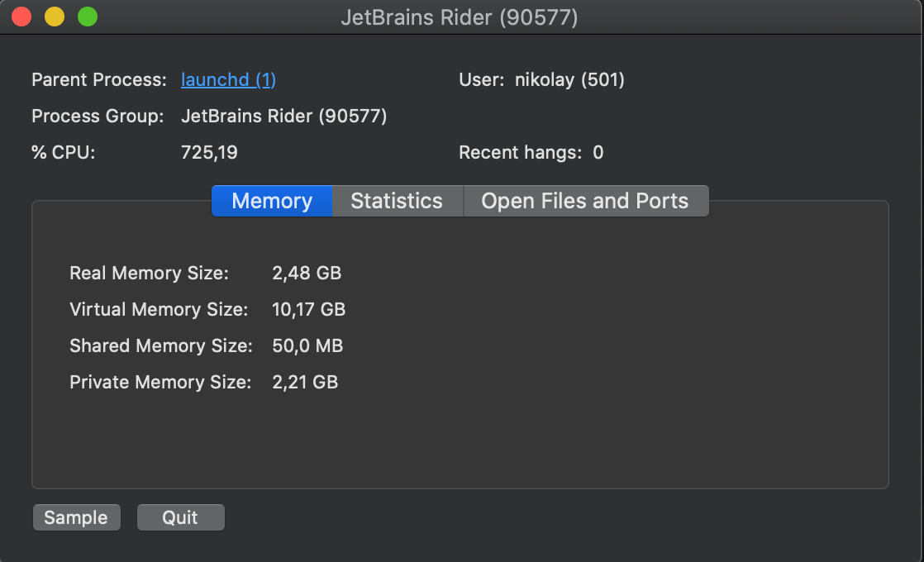Viewport: 924px width, 562px height.
Task: Select the Real Memory Size value 2,48 GB
Action: (x=307, y=273)
